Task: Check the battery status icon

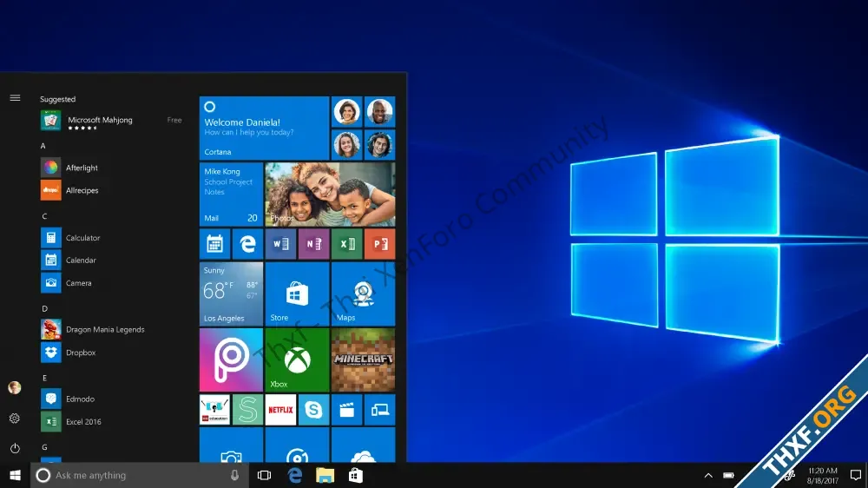Action: coord(728,475)
